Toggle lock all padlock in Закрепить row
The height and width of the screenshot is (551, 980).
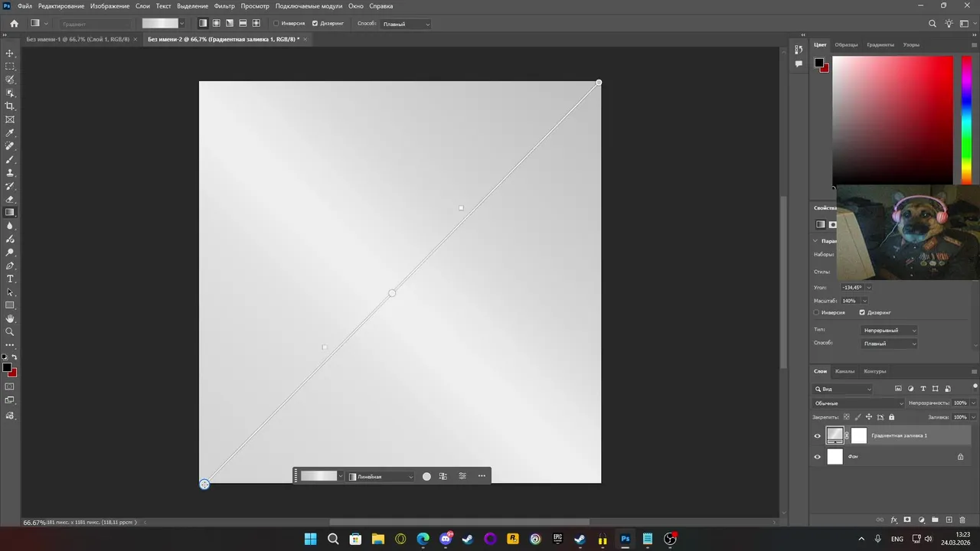(891, 417)
